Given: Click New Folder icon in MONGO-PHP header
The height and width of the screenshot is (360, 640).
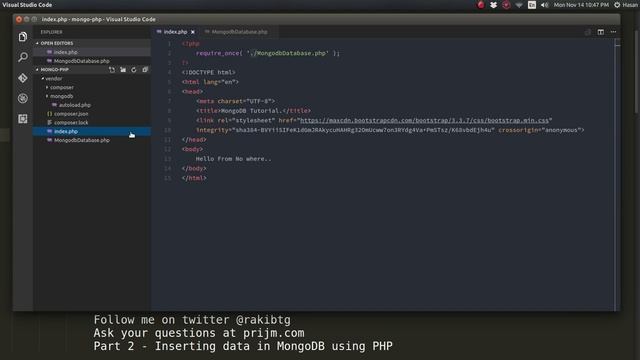Looking at the screenshot, I should [123, 70].
